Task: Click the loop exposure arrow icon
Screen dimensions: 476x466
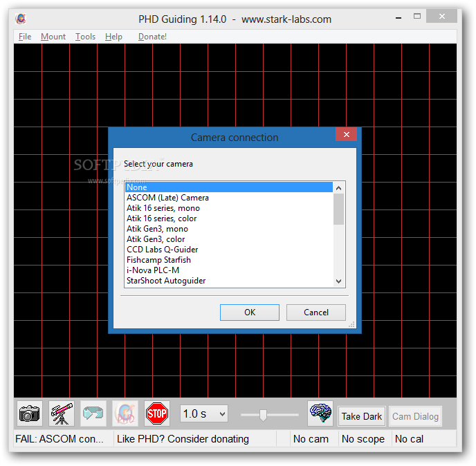Action: [93, 413]
